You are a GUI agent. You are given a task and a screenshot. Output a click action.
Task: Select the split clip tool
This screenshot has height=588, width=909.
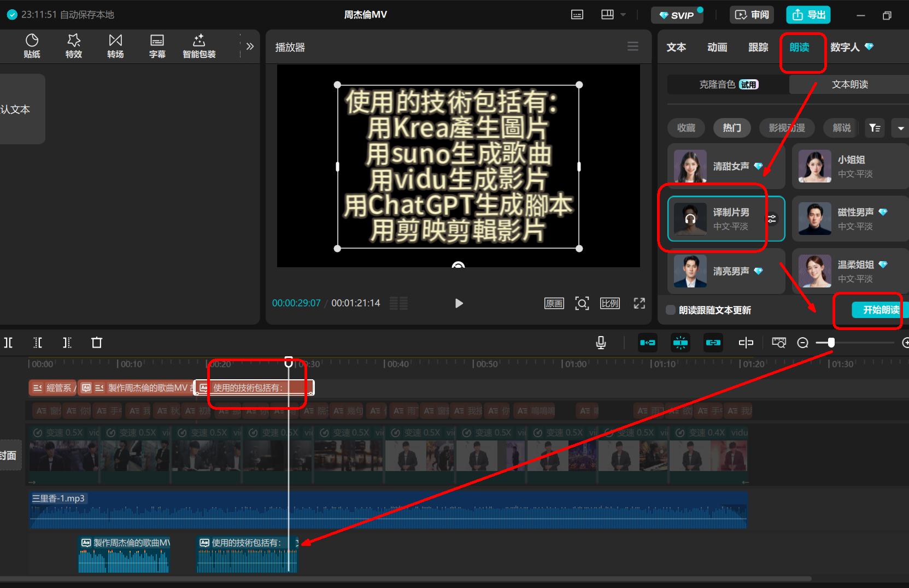tap(8, 343)
